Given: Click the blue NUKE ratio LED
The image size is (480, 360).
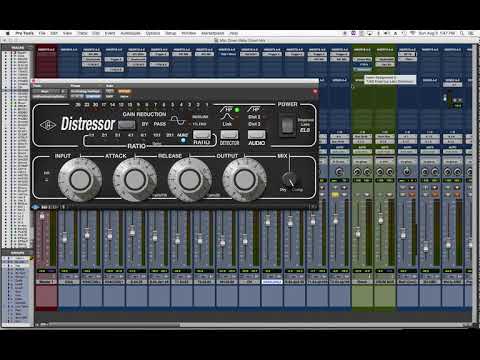Looking at the screenshot, I should 183,140.
